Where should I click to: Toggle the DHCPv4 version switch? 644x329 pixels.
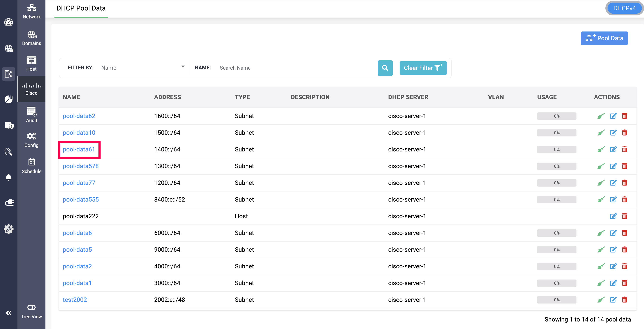coord(624,8)
